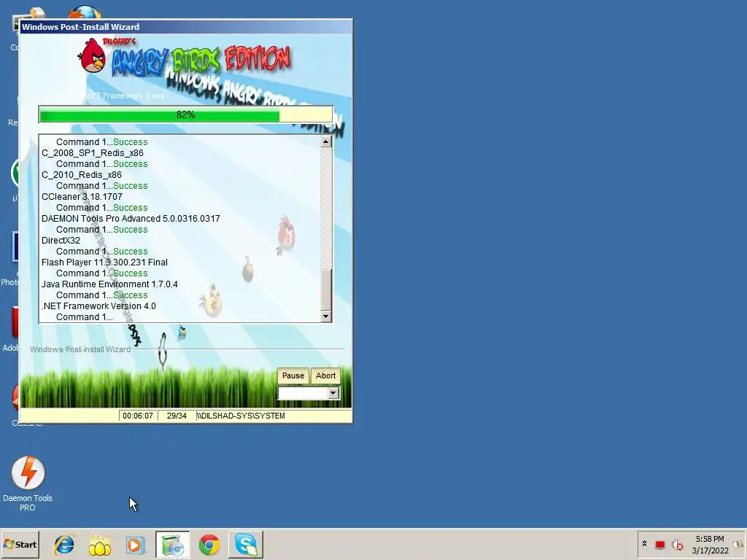This screenshot has width=747, height=560.
Task: Select the C_2008_SP1_Redis_x86 log line
Action: (93, 153)
